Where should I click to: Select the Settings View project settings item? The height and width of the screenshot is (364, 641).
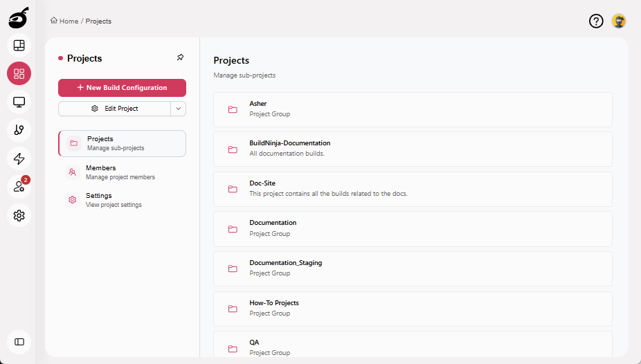(x=123, y=200)
